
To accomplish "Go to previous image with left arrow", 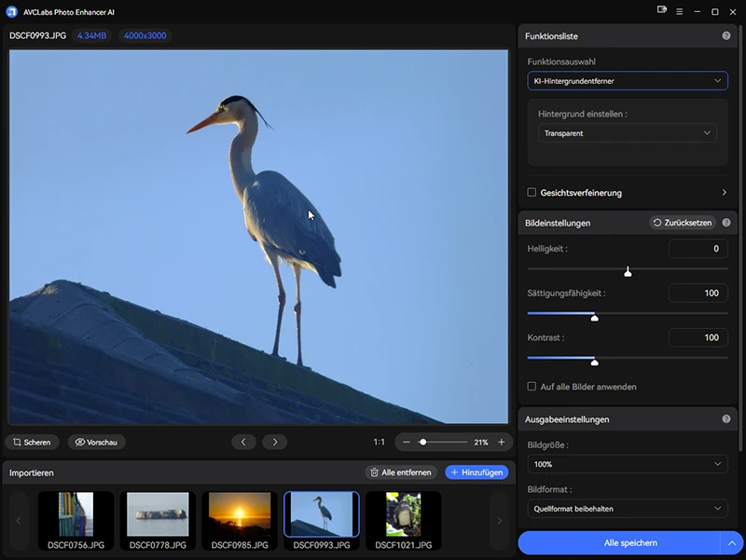I will (x=243, y=443).
